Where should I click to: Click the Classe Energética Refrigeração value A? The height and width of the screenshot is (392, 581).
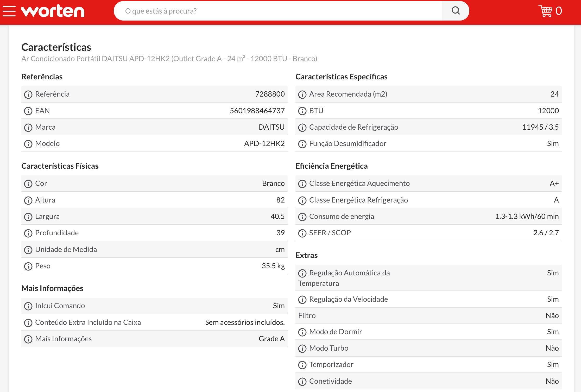[x=556, y=200]
